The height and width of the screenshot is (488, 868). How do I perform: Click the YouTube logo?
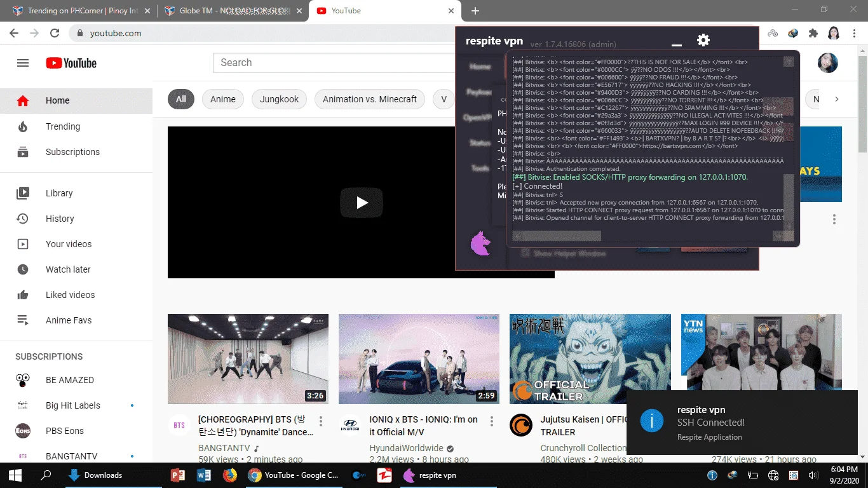[71, 63]
